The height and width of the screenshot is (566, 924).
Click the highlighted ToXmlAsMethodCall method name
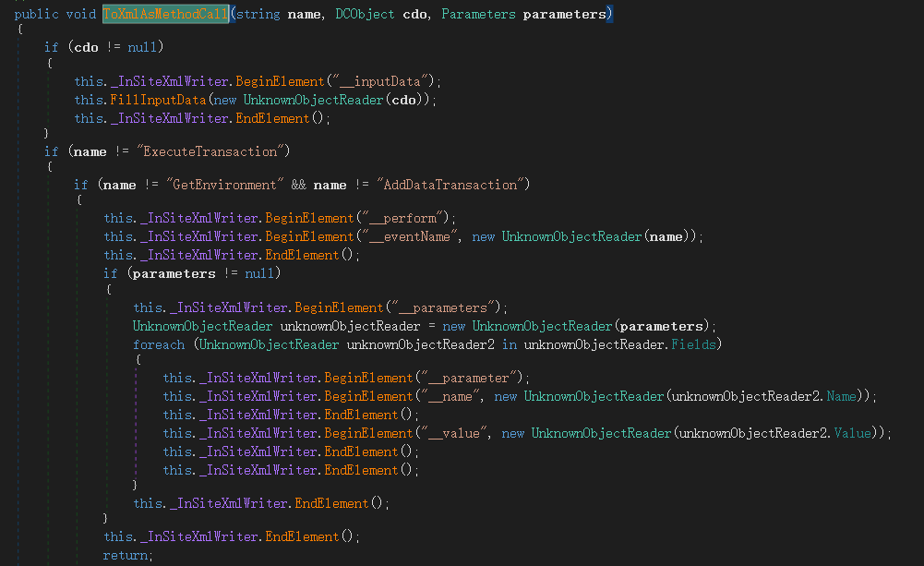pyautogui.click(x=166, y=14)
